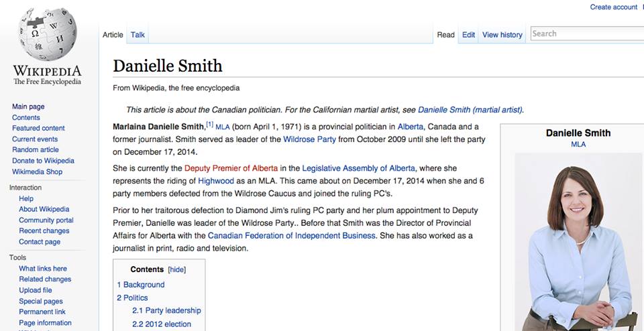644x331 pixels.
Task: Click the Tools sidebar heading
Action: tap(17, 257)
